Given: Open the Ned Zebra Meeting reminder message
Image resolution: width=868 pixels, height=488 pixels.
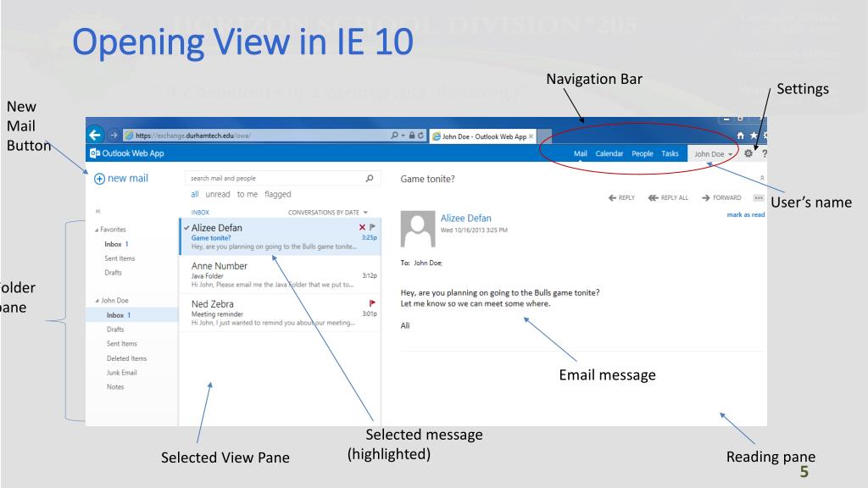Looking at the screenshot, I should tap(280, 313).
